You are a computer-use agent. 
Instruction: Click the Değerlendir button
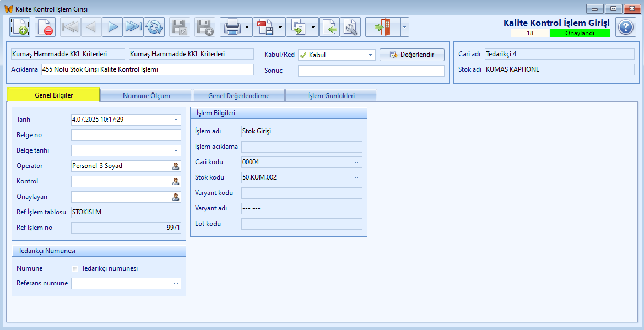(412, 55)
